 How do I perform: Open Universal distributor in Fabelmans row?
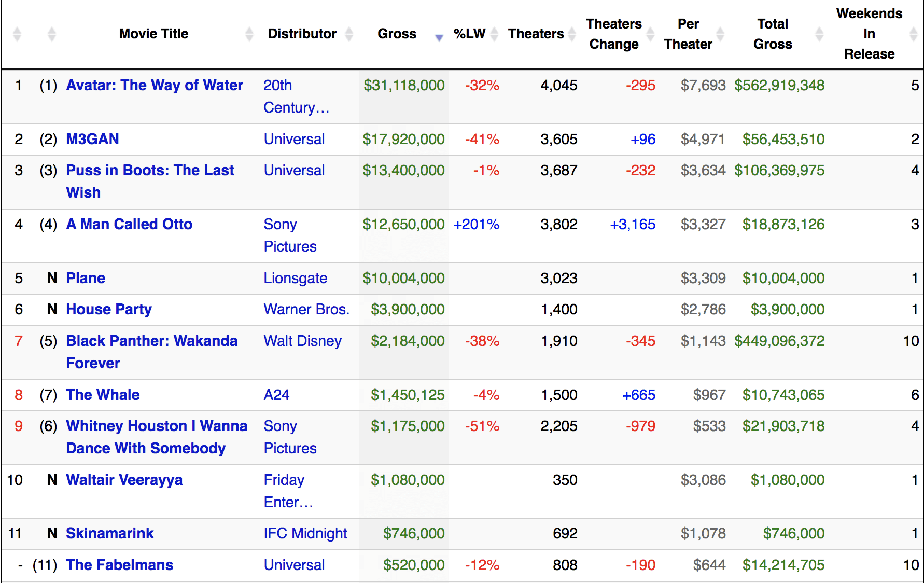(294, 565)
